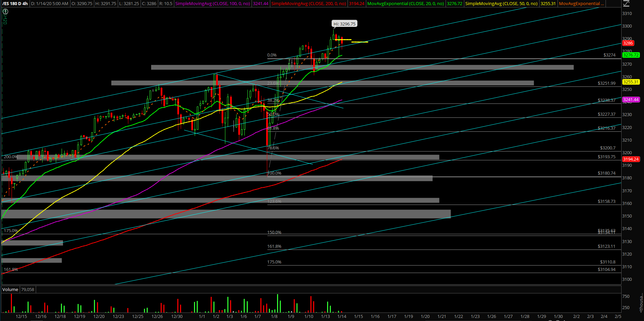644x321 pixels.
Task: Click the $3123.11 Fibonacci level label
Action: pos(607,246)
